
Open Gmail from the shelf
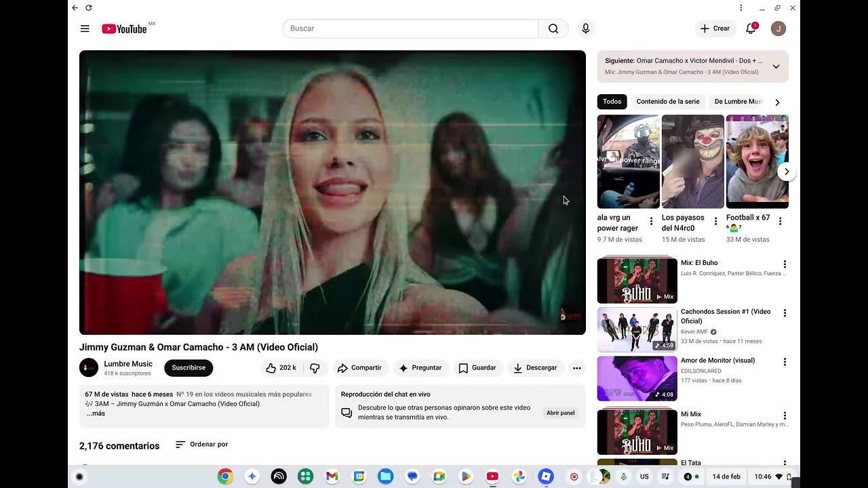(332, 476)
